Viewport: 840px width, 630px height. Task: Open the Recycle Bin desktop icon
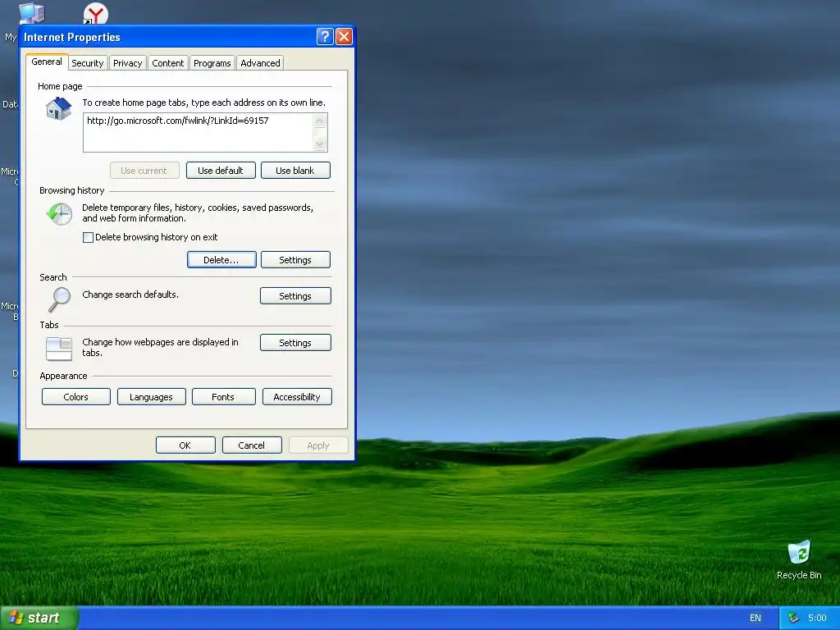(x=799, y=560)
